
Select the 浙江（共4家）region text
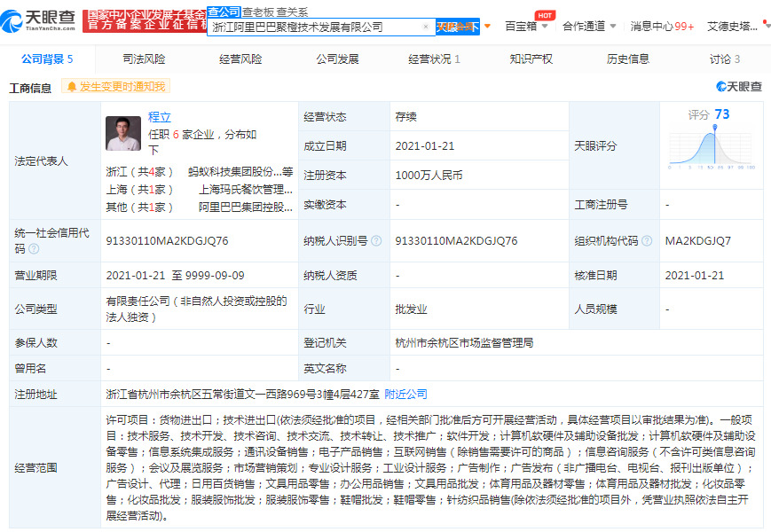tap(139, 172)
